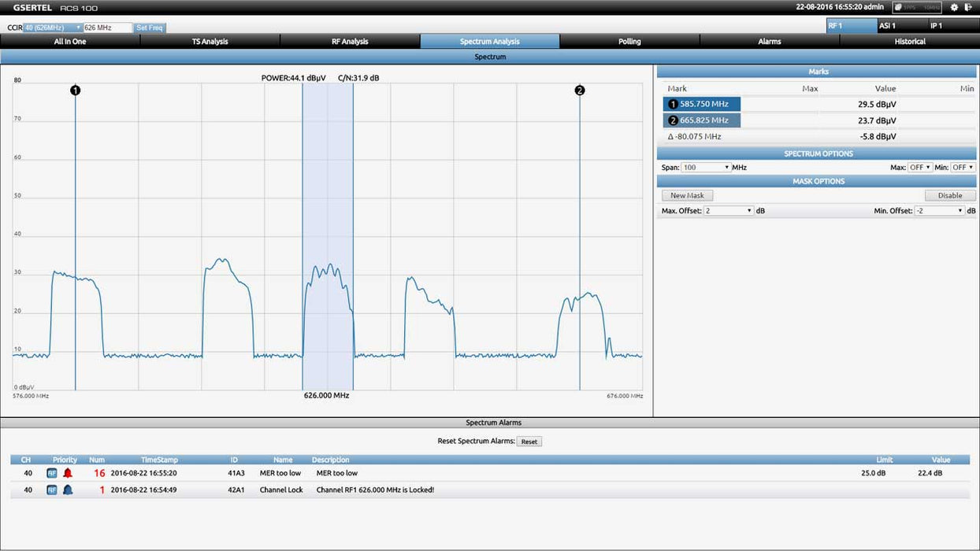This screenshot has width=980, height=551.
Task: Open settings via the gear icon
Action: [x=954, y=7]
